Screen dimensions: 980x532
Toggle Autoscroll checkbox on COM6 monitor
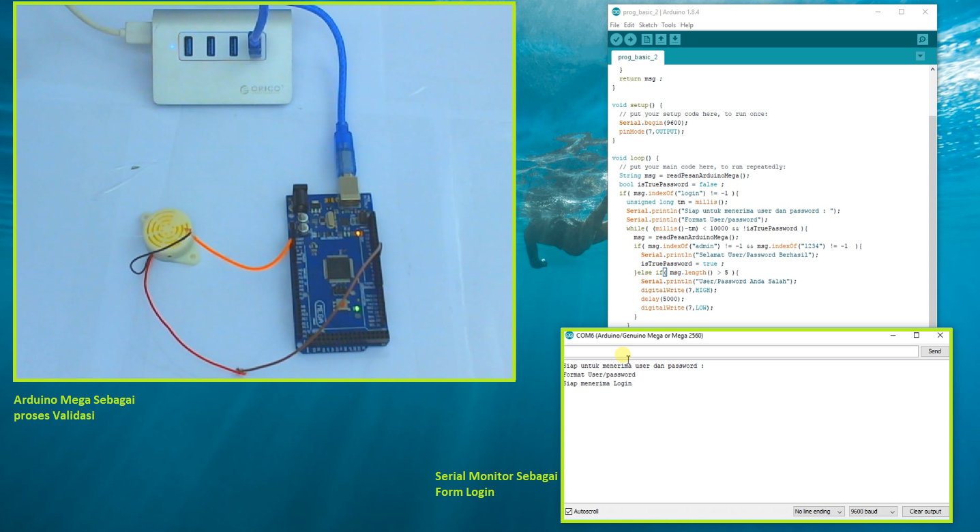[569, 511]
